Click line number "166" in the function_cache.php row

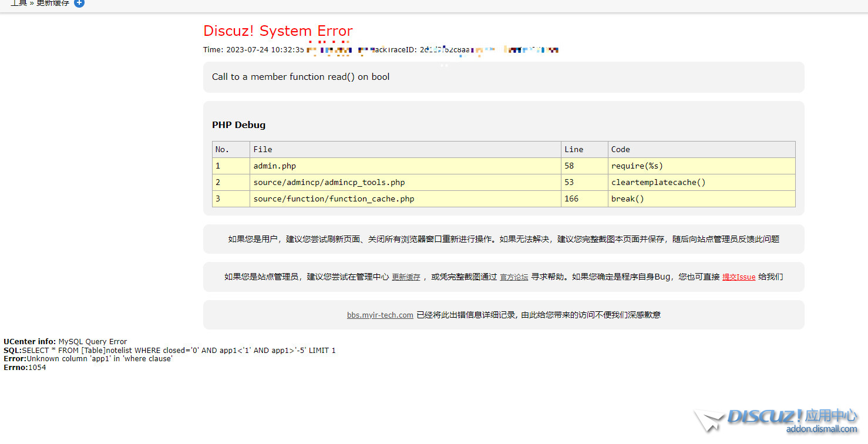tap(584, 199)
